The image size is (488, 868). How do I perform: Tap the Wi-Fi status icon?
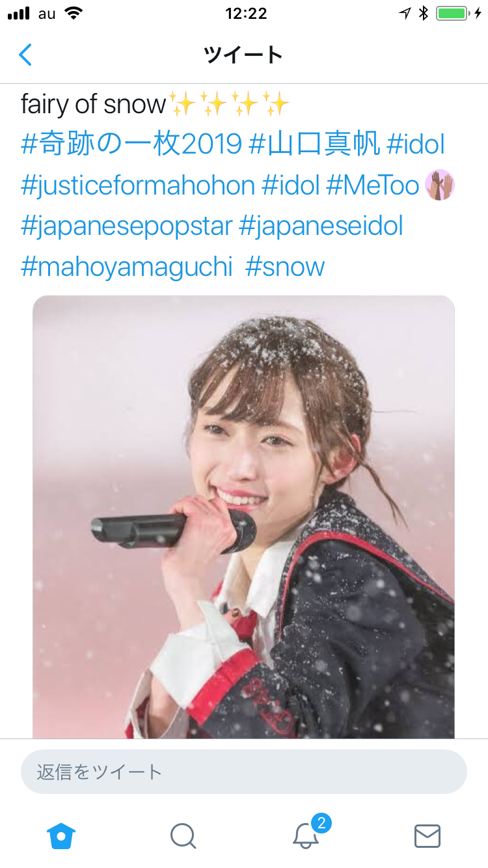74,13
